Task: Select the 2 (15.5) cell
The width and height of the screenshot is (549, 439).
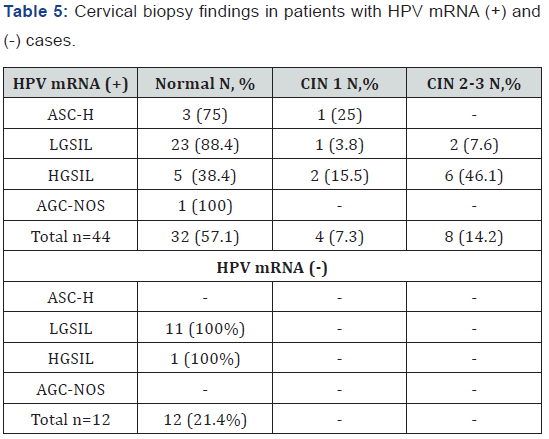Action: pos(339,174)
